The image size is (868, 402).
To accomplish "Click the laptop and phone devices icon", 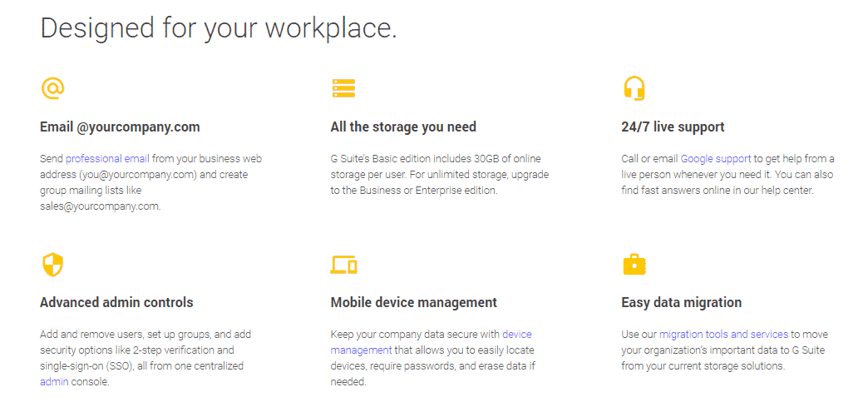I will (x=343, y=265).
